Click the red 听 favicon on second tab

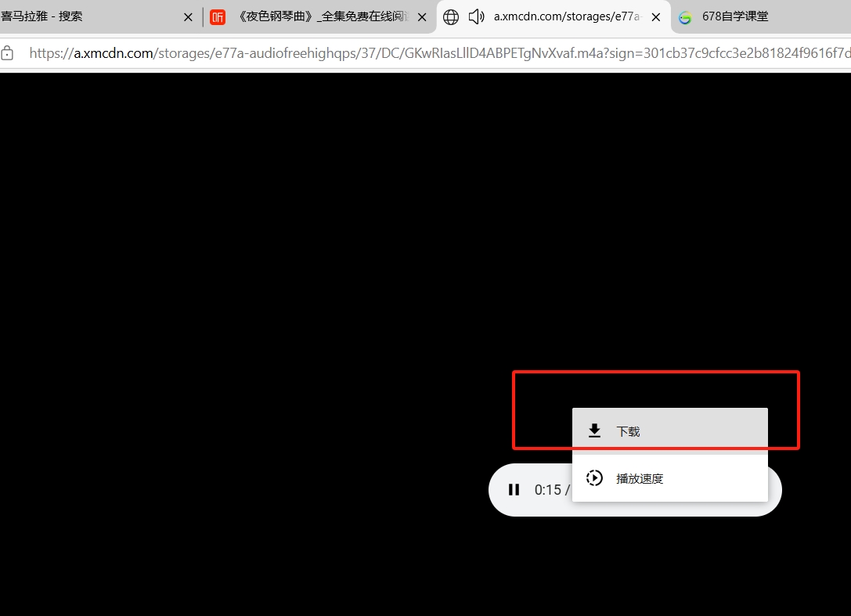(218, 17)
